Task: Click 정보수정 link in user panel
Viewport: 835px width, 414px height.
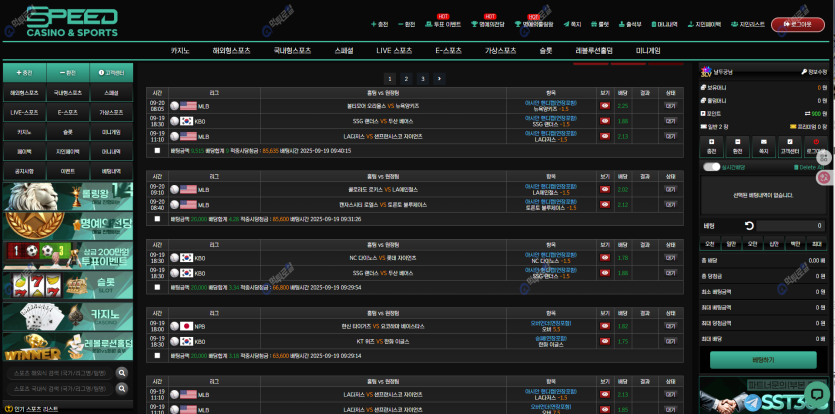Action: coord(815,72)
